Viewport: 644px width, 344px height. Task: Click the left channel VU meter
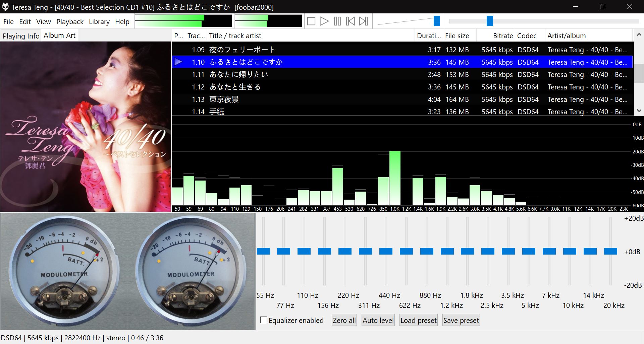tap(64, 271)
